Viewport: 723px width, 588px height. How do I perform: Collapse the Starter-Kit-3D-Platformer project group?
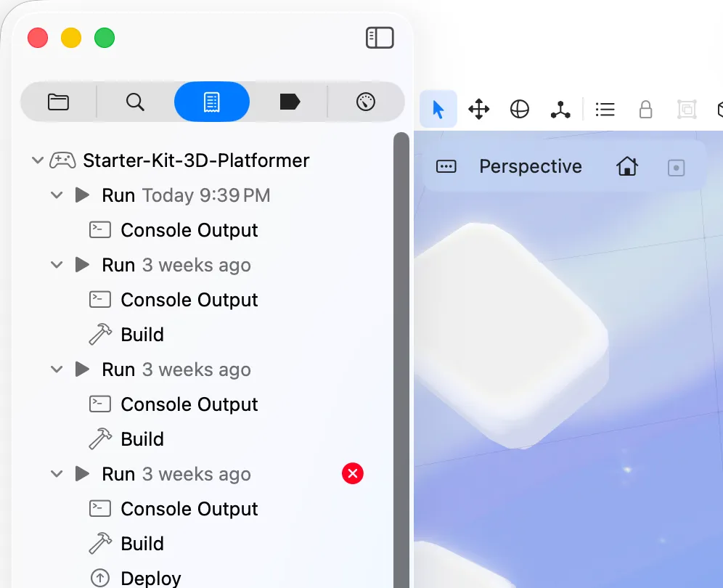pos(37,160)
